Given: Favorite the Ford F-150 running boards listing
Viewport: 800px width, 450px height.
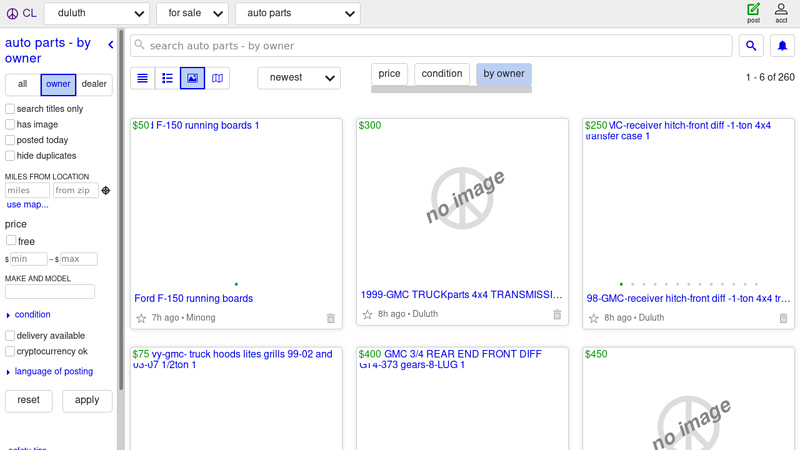Looking at the screenshot, I should (141, 318).
